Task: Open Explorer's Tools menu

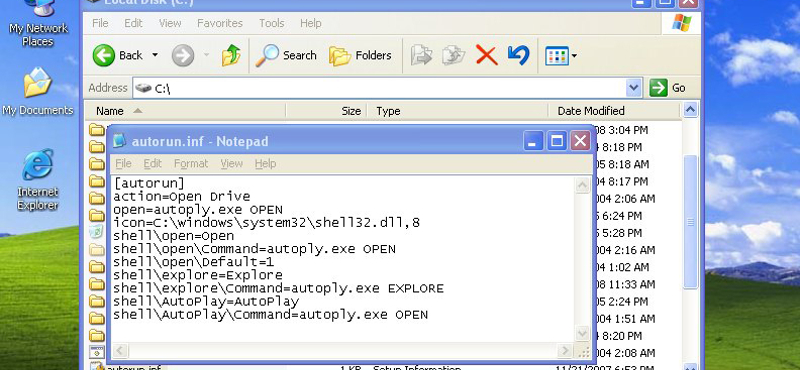Action: pyautogui.click(x=271, y=23)
